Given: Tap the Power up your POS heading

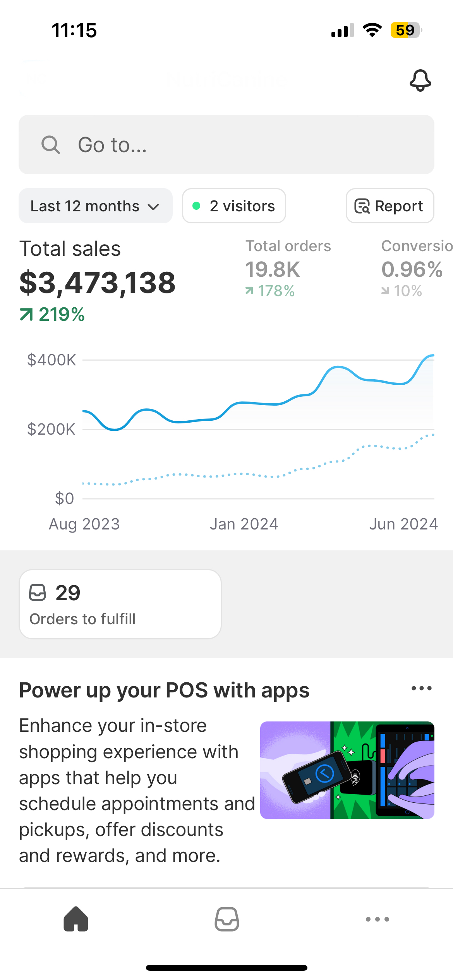Looking at the screenshot, I should pyautogui.click(x=164, y=690).
